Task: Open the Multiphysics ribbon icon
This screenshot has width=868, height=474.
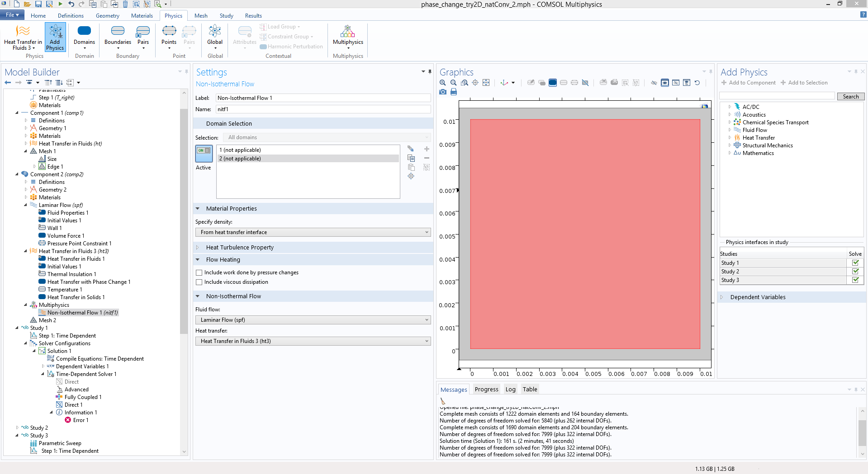Action: tap(348, 36)
